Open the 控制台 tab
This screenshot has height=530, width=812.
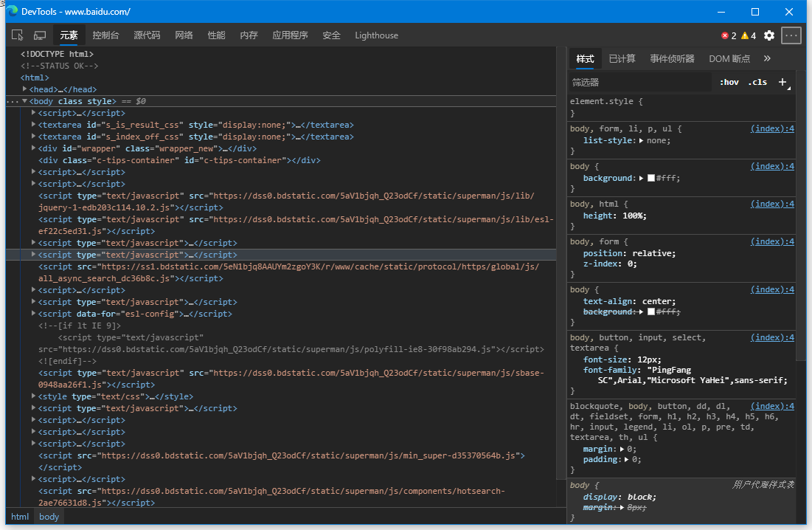tap(105, 35)
